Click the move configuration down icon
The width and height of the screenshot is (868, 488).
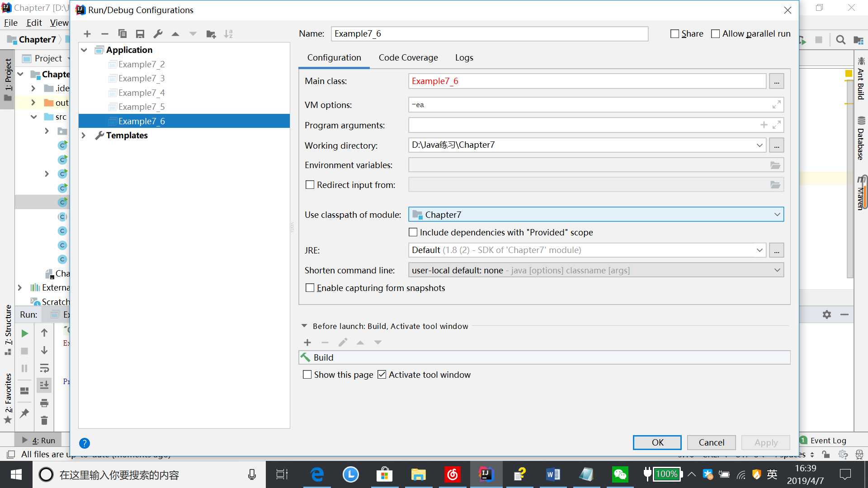[193, 34]
